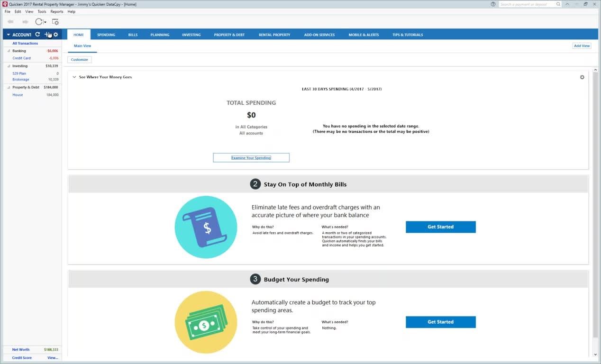This screenshot has width=601, height=364.
Task: Switch to the Rental Property tab
Action: coord(274,35)
